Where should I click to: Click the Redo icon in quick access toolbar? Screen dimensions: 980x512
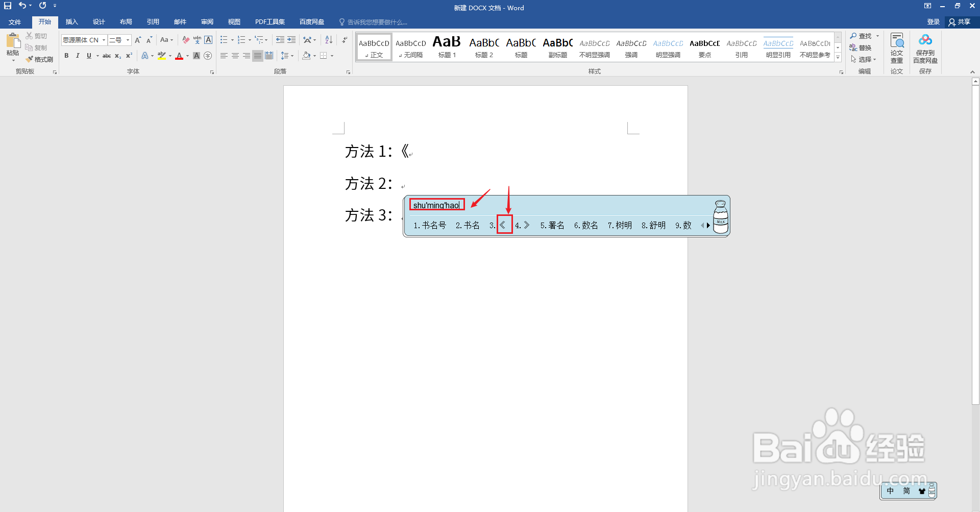point(42,6)
